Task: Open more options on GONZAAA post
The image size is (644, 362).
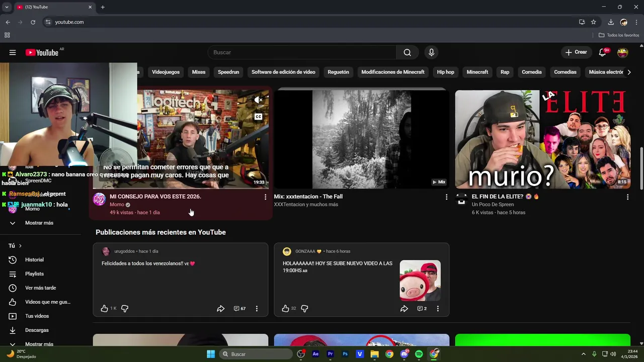Action: coord(438,308)
